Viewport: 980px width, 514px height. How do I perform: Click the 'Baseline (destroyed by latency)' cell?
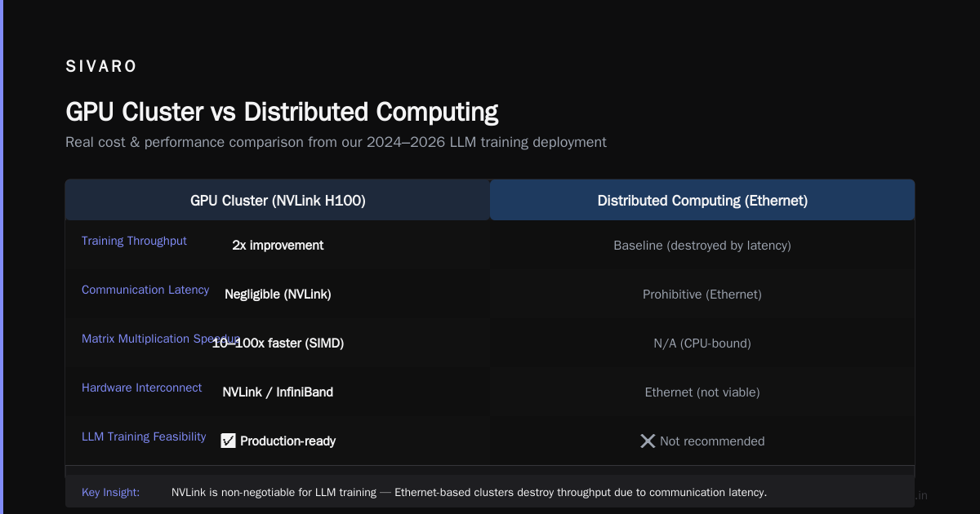click(x=702, y=245)
